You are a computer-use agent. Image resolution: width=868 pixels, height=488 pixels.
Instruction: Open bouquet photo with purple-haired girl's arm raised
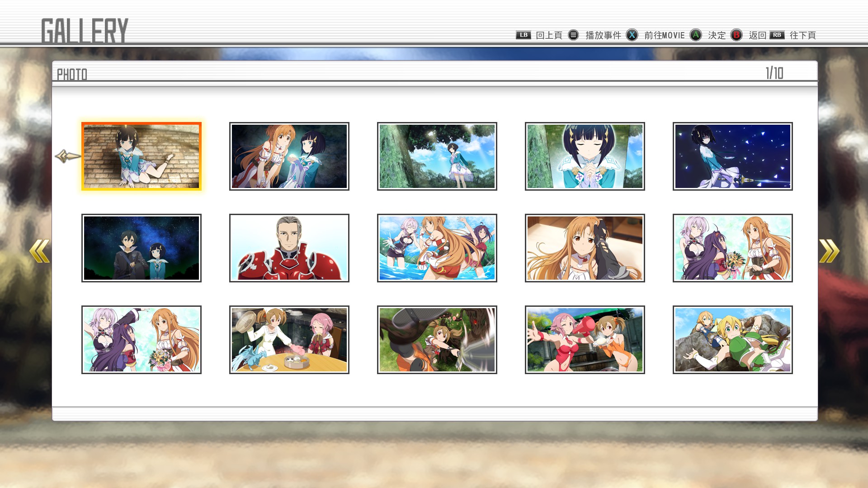tap(142, 340)
